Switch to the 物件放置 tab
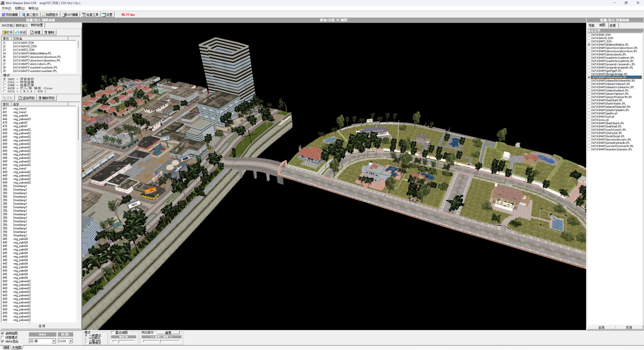 click(x=37, y=25)
